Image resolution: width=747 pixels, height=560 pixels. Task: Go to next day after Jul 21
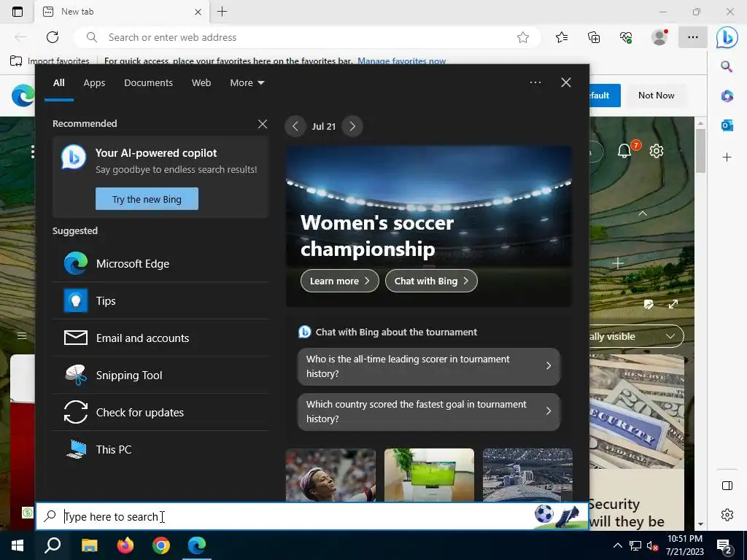352,127
